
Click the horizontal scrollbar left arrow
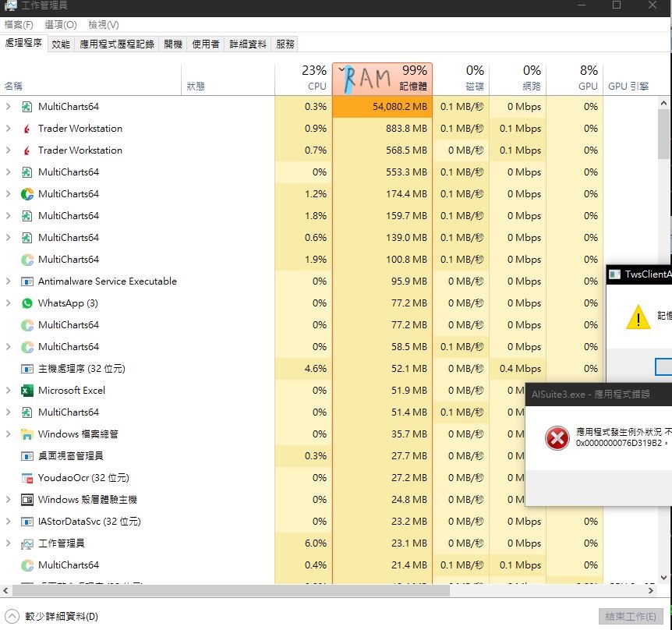pyautogui.click(x=5, y=591)
